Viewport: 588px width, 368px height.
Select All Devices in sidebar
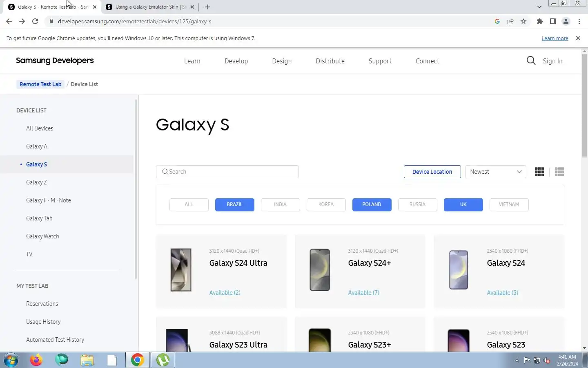[40, 128]
